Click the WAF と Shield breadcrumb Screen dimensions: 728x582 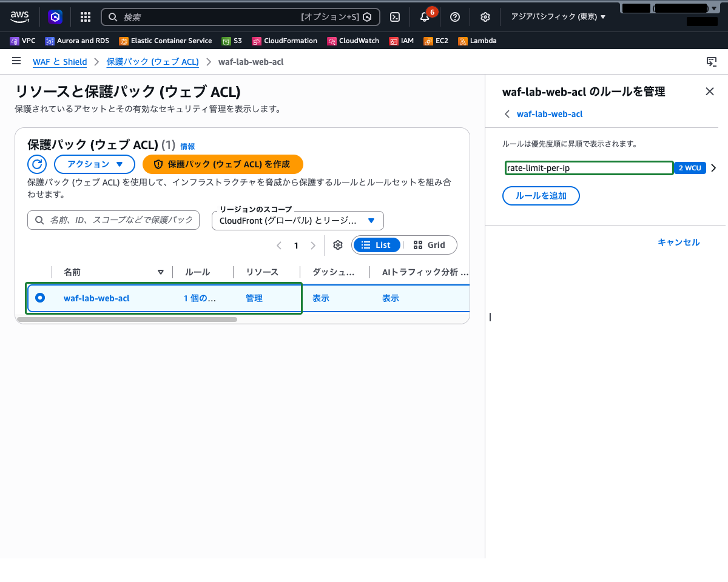pos(60,62)
